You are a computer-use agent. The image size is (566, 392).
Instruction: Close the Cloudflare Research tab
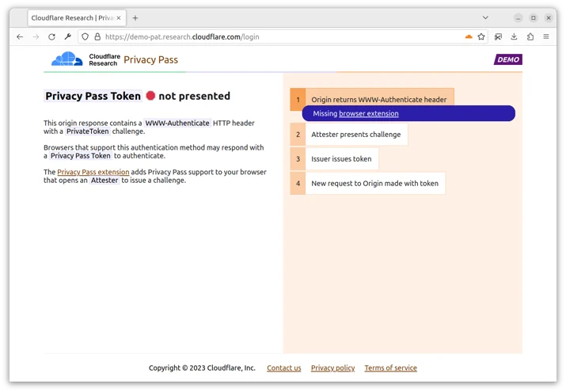pyautogui.click(x=119, y=17)
